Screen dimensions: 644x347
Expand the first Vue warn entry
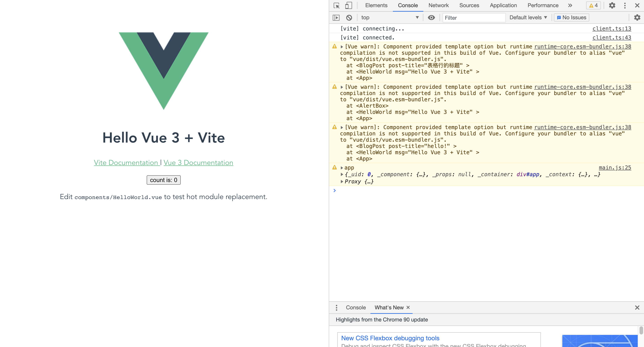(x=342, y=47)
